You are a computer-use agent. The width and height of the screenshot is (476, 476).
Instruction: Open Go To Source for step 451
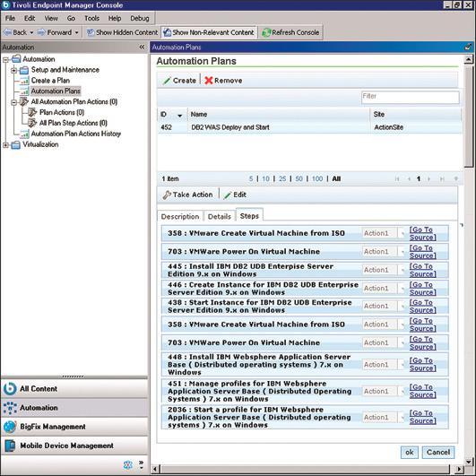click(x=422, y=391)
